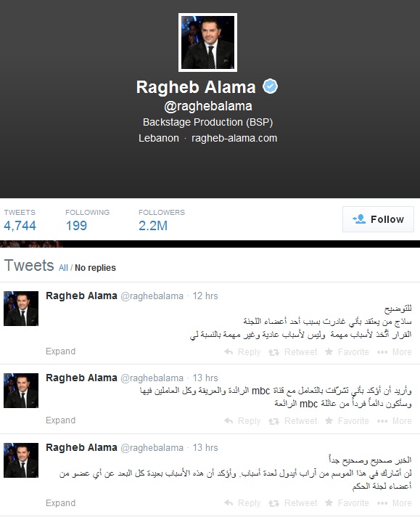
Task: Click the Reply icon on the bottom tweet
Action: [228, 502]
